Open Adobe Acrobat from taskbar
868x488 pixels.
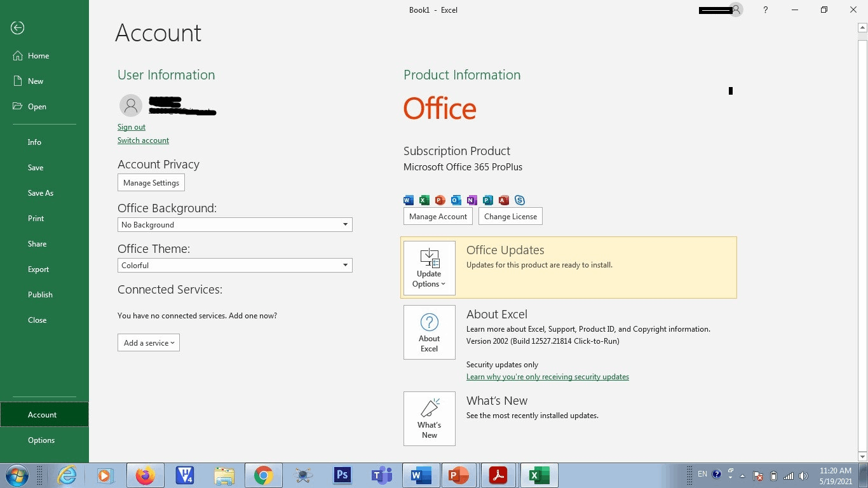pos(499,475)
